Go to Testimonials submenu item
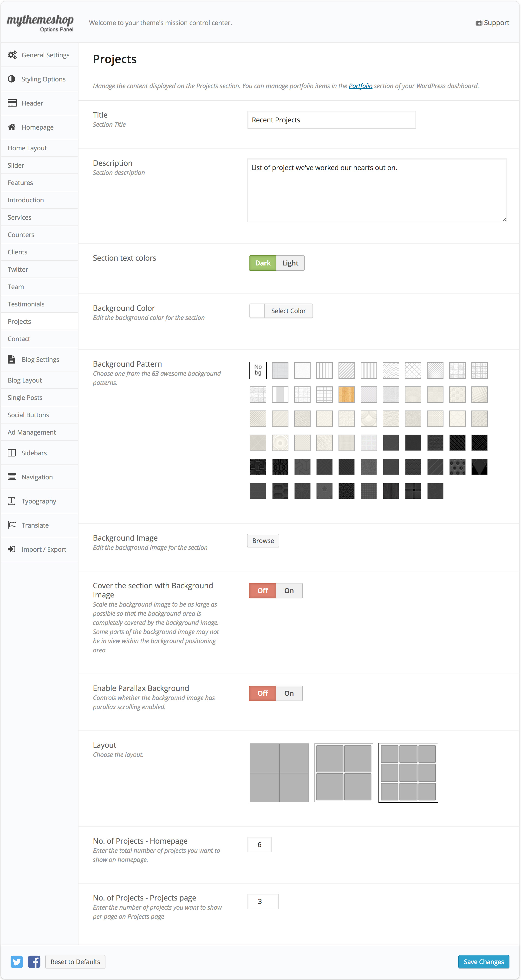This screenshot has height=980, width=521. click(26, 304)
